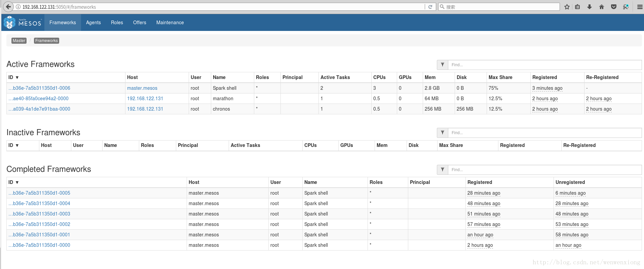644x269 pixels.
Task: Click the browser back arrow button
Action: 8,7
